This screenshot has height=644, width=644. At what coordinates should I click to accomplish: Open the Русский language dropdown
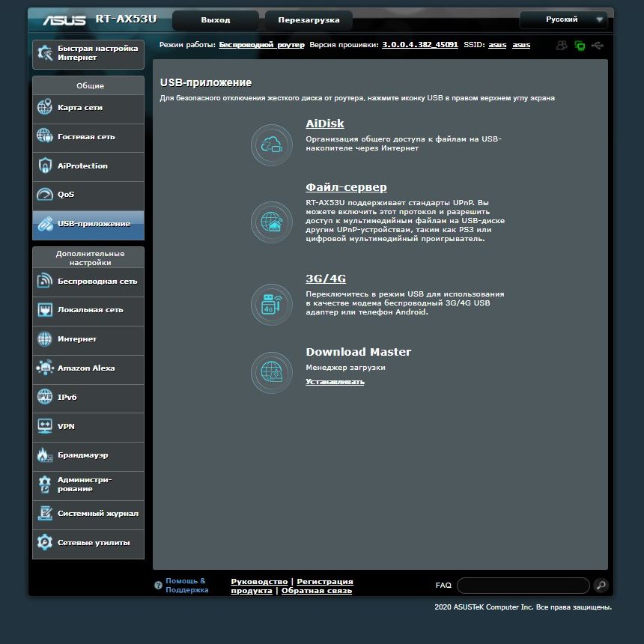click(x=563, y=19)
